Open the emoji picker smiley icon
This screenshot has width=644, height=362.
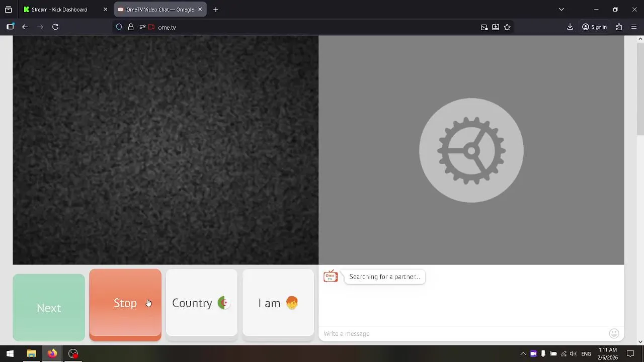(x=614, y=333)
